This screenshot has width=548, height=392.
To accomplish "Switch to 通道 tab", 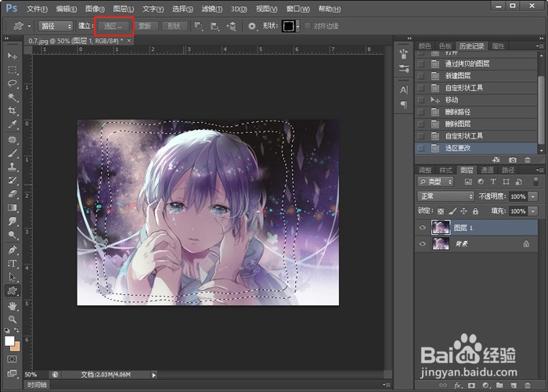I will point(487,170).
